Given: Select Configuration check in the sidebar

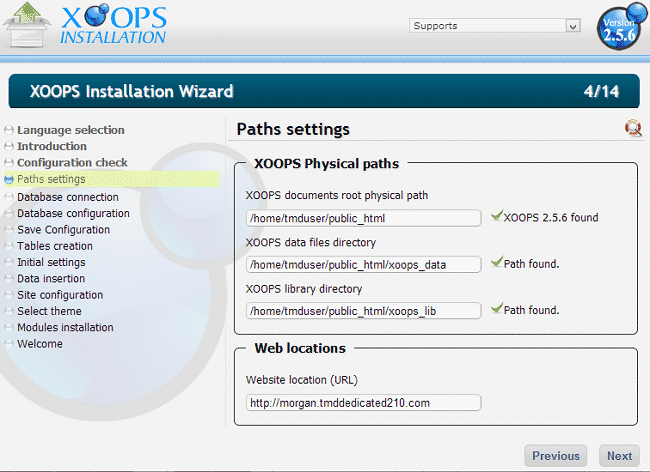Looking at the screenshot, I should 72,163.
